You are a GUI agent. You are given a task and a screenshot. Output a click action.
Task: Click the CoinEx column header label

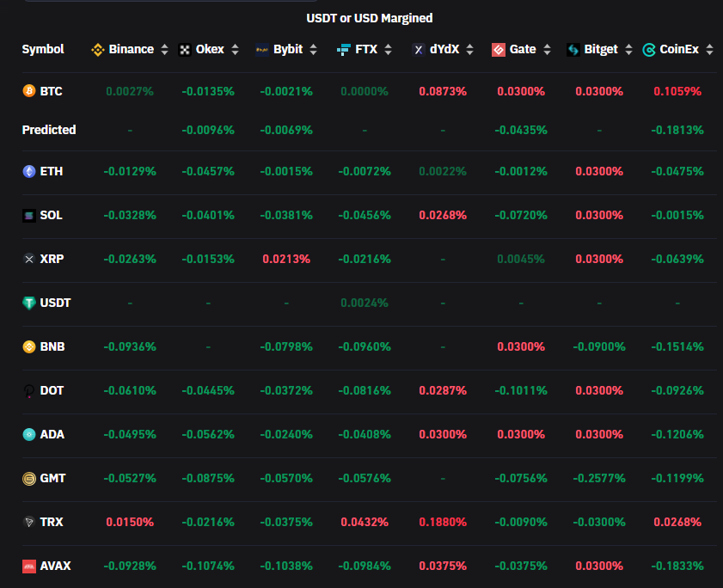(679, 49)
